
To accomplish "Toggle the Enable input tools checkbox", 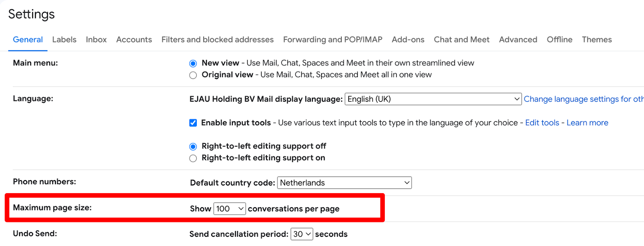I will 193,123.
